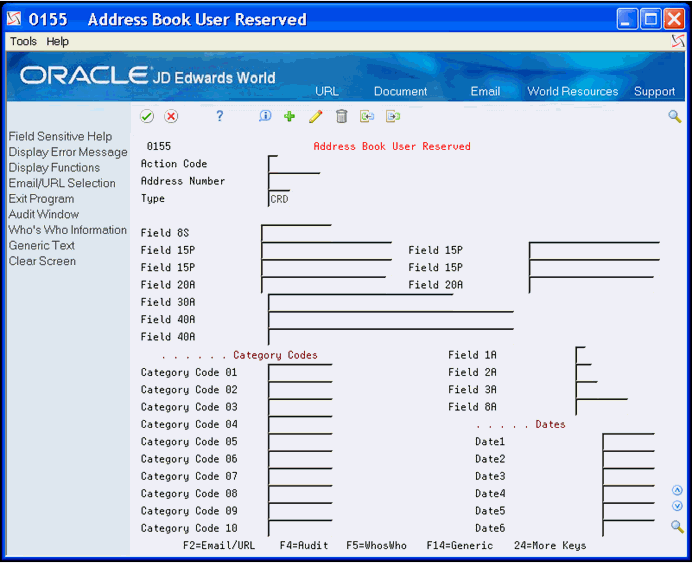Screen dimensions: 692x563
Task: Open the Document header tab
Action: pyautogui.click(x=400, y=91)
